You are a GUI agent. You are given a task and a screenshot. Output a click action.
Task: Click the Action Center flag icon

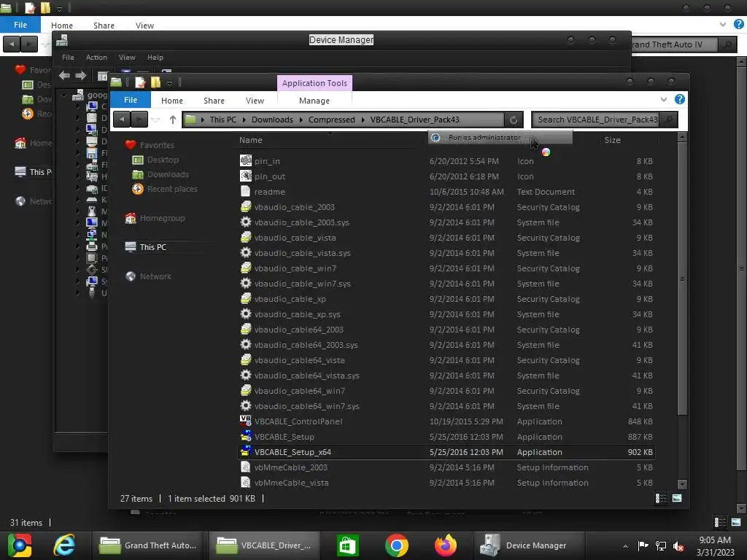click(643, 545)
